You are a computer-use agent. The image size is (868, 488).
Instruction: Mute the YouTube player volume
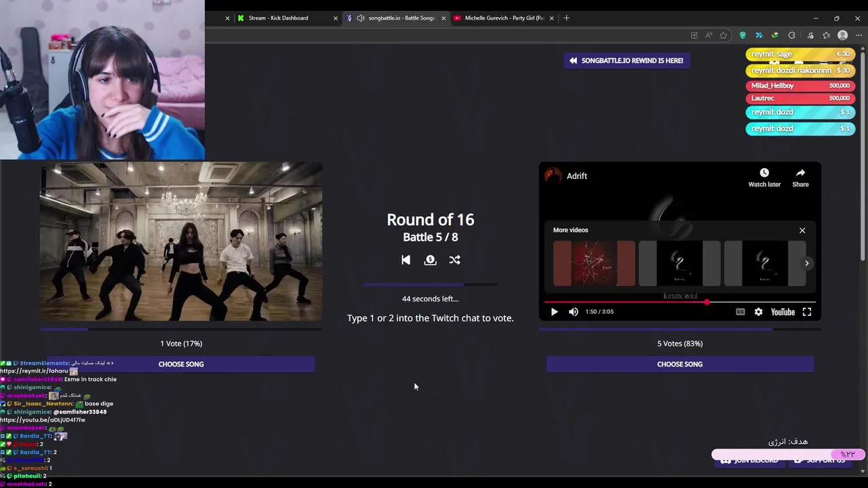[x=574, y=312]
